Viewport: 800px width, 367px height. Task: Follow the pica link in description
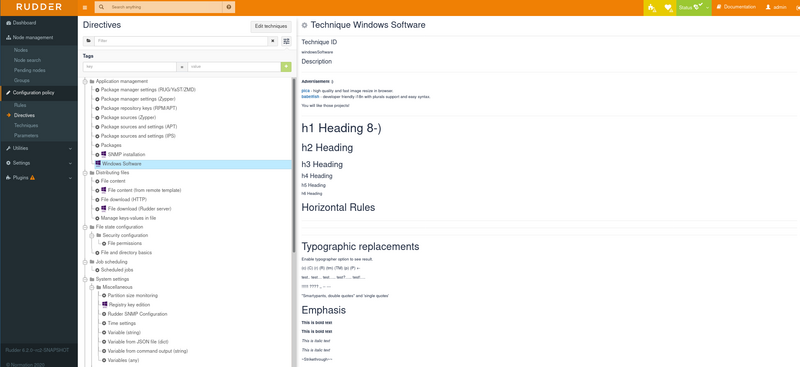[x=306, y=90]
